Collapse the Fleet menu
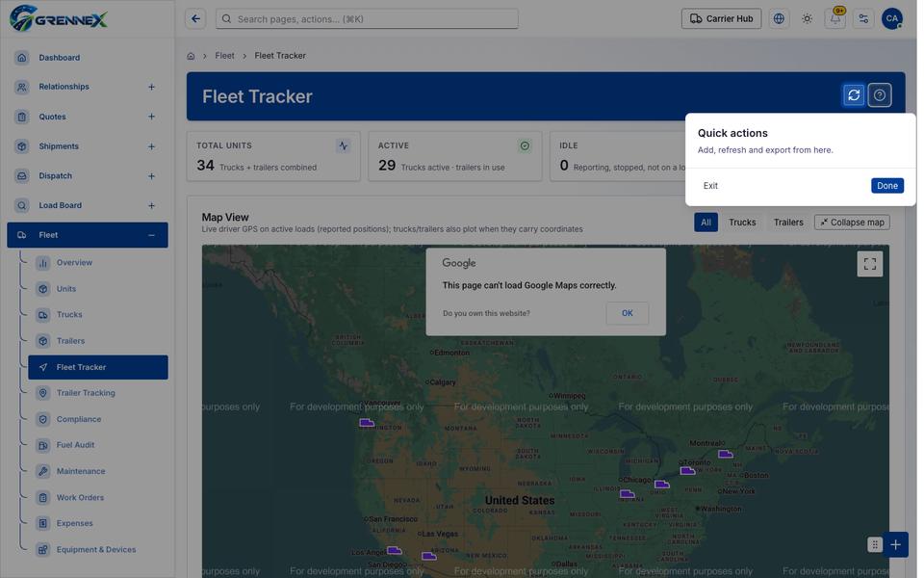 point(153,237)
